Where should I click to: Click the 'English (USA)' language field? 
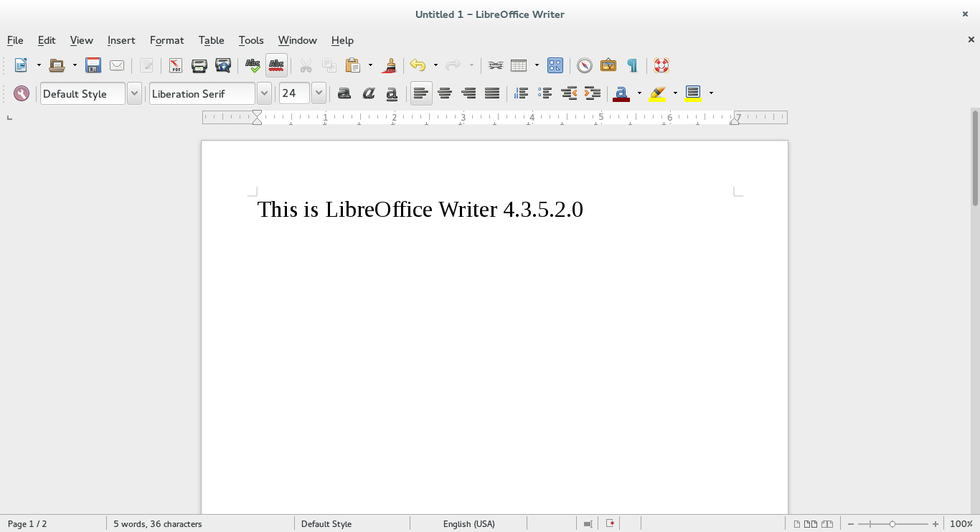tap(468, 524)
